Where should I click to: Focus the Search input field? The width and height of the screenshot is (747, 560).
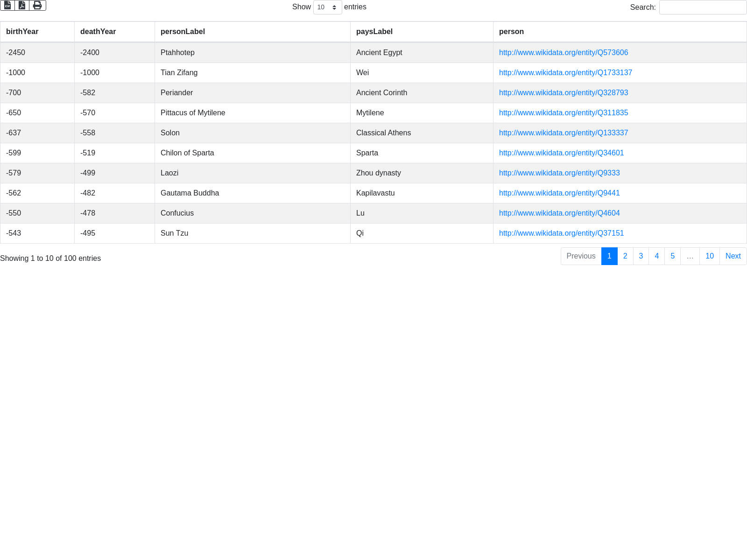point(703,7)
